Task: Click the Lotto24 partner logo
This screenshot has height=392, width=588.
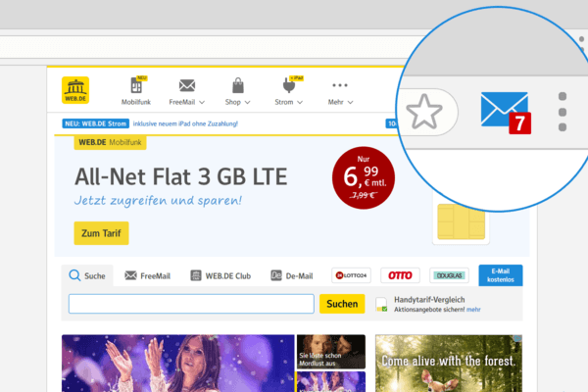Action: [351, 275]
